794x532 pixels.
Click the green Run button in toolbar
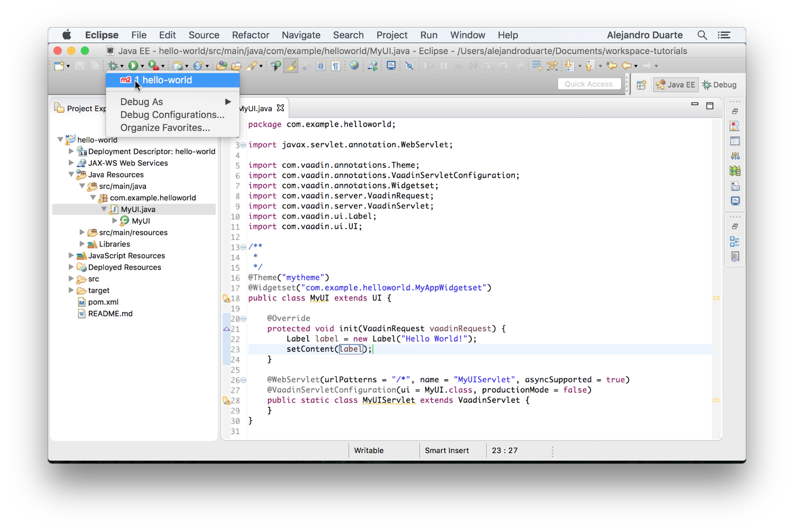point(133,65)
